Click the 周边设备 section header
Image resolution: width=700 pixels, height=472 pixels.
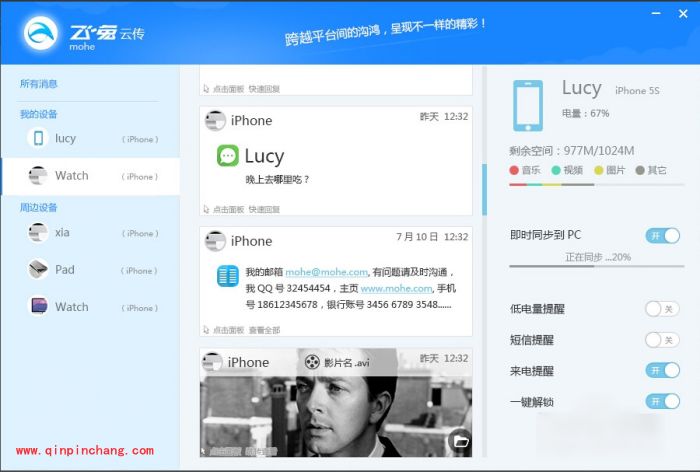click(x=39, y=208)
